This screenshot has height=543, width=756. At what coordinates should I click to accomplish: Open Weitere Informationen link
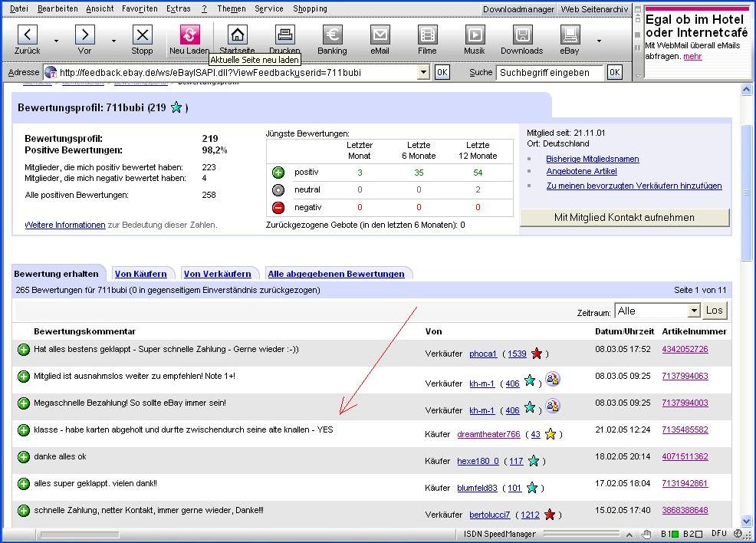pos(65,225)
